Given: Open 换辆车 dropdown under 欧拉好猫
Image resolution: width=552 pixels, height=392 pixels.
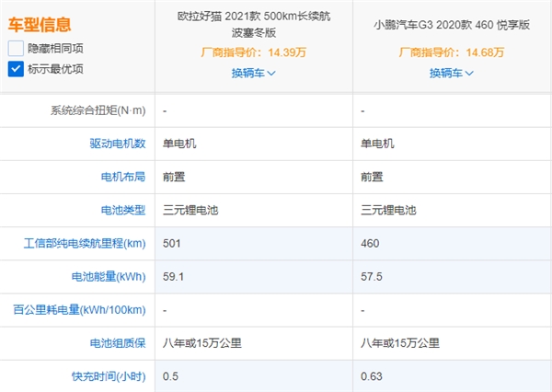Looking at the screenshot, I should coord(254,73).
